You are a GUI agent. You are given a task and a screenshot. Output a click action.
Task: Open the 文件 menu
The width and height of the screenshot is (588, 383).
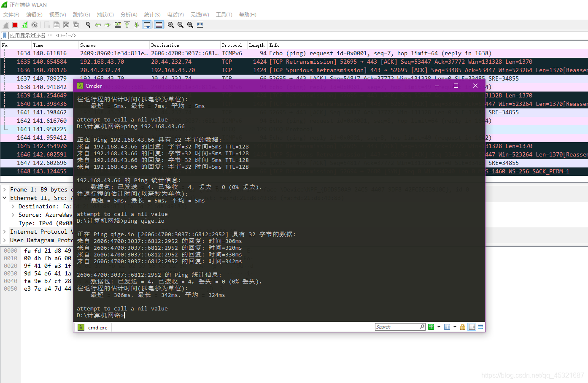pos(11,15)
